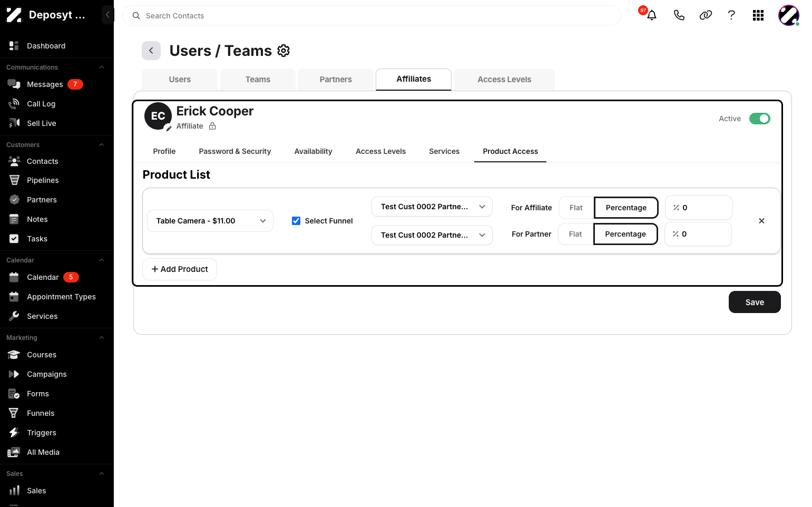The width and height of the screenshot is (812, 507).
Task: Click the back arrow beside Users / Teams
Action: point(151,51)
